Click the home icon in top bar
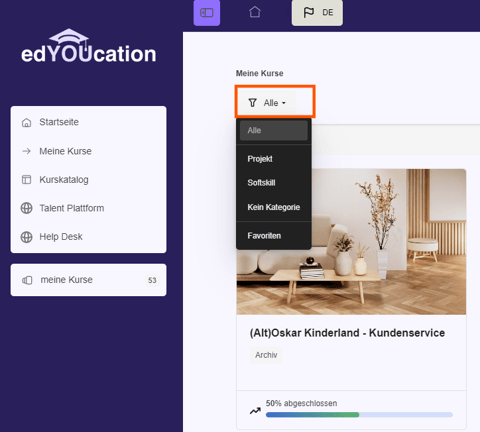The height and width of the screenshot is (432, 480). click(x=255, y=12)
